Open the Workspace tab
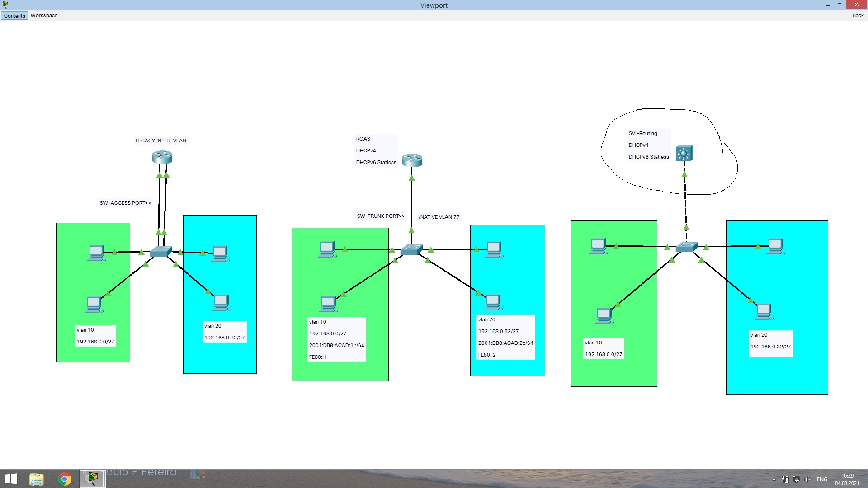Viewport: 868px width, 488px height. (x=44, y=16)
